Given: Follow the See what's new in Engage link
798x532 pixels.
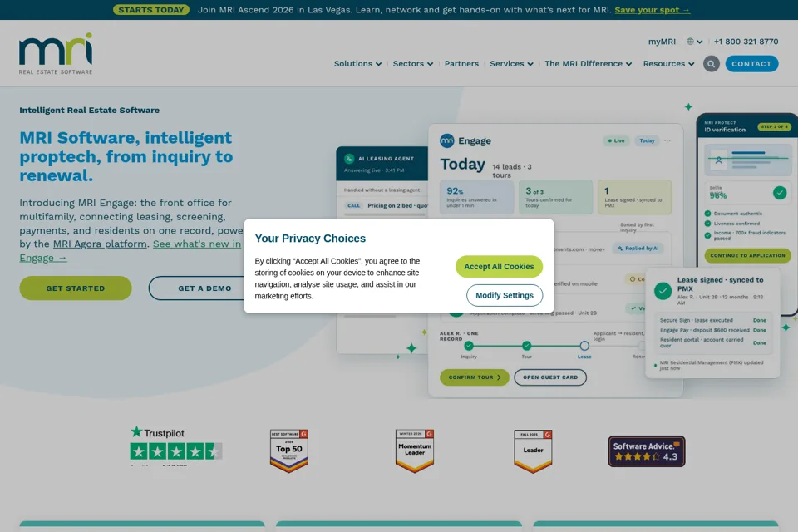Looking at the screenshot, I should [x=197, y=244].
